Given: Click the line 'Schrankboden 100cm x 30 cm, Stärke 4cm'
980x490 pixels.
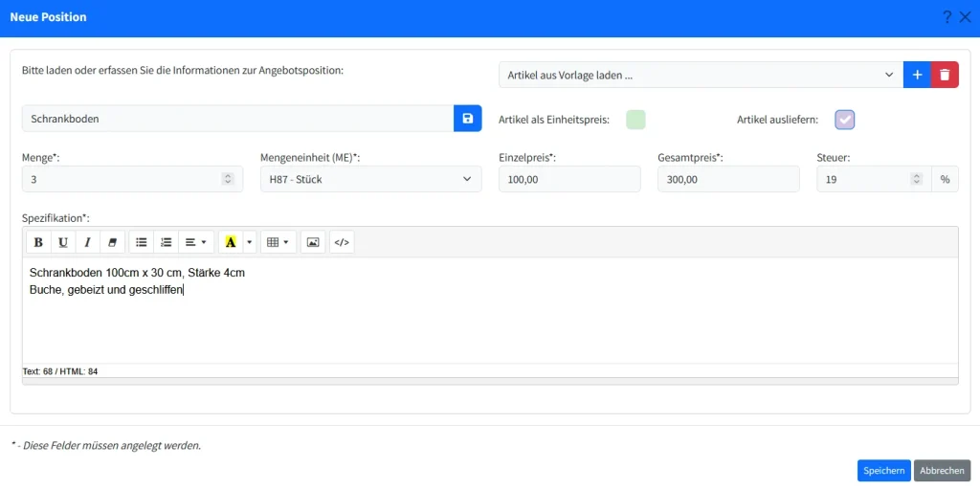Looking at the screenshot, I should [x=137, y=273].
